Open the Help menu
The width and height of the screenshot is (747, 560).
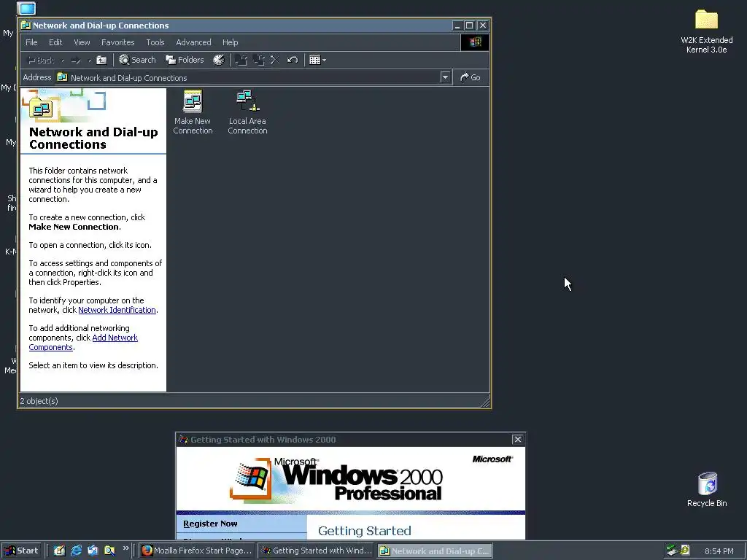point(230,42)
